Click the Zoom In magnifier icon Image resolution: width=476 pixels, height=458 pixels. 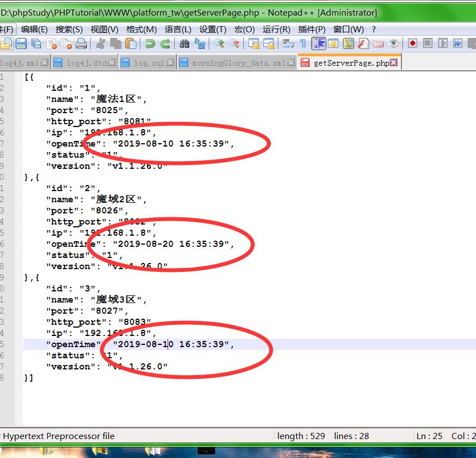[219, 43]
